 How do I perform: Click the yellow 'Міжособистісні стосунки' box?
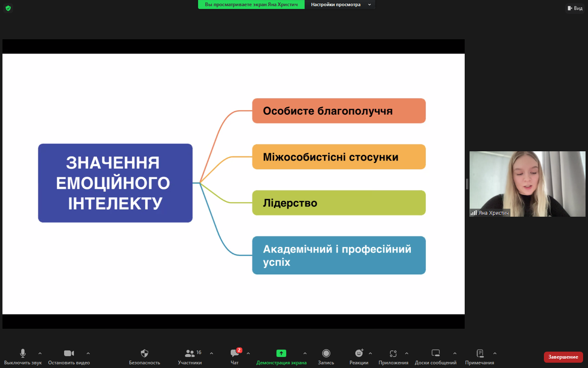[x=339, y=157]
